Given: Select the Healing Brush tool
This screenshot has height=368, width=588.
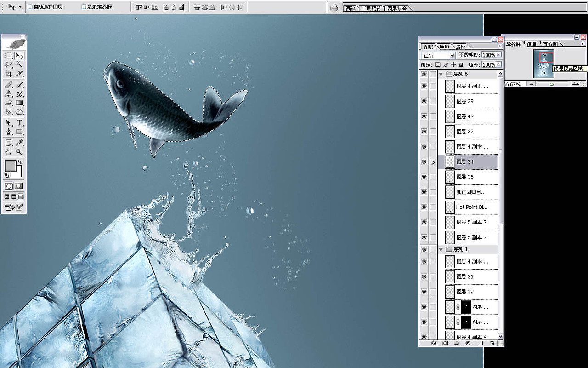Looking at the screenshot, I should [9, 85].
